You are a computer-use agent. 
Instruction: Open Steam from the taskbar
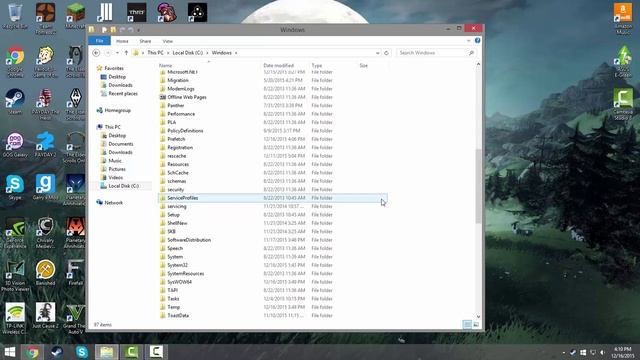[x=57, y=352]
